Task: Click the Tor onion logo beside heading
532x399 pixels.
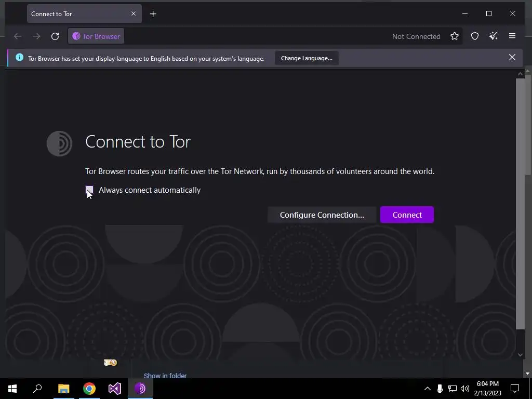Action: click(x=59, y=143)
